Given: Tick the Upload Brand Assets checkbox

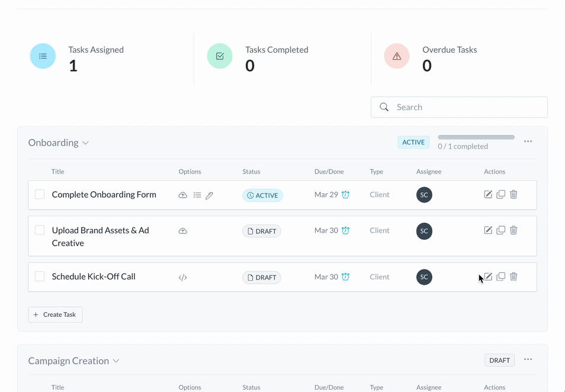Looking at the screenshot, I should pyautogui.click(x=40, y=230).
